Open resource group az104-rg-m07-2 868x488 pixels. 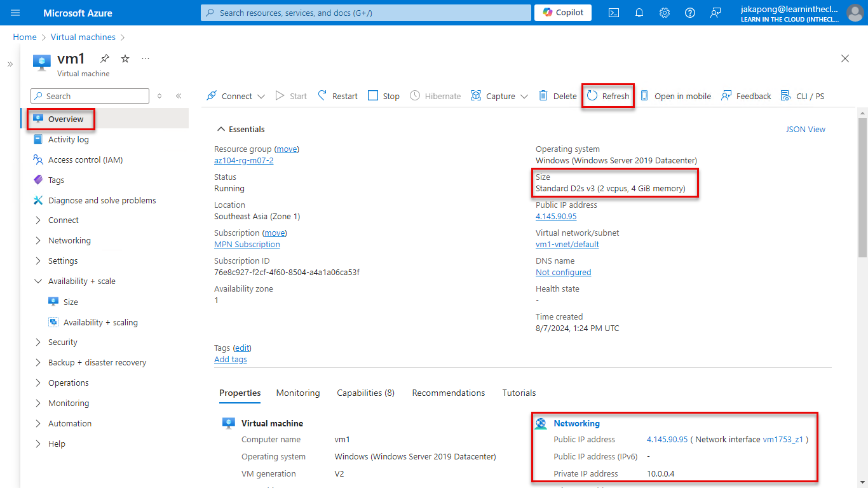click(244, 161)
